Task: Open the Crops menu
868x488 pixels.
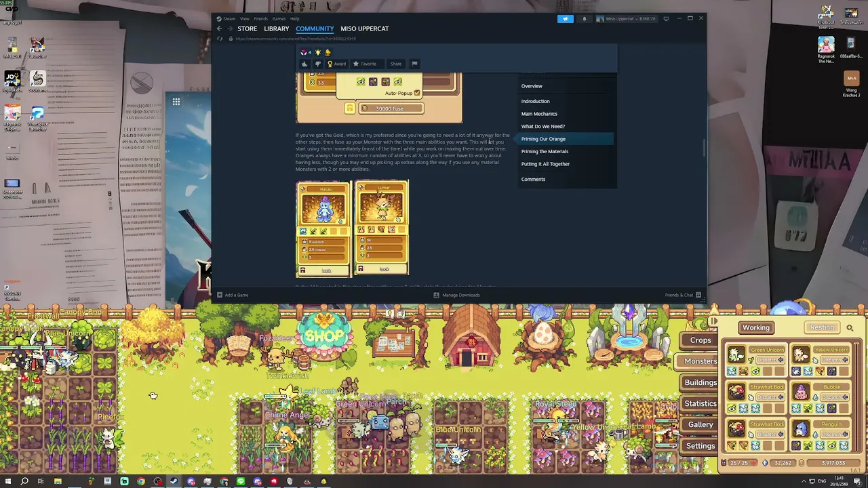Action: tap(701, 340)
